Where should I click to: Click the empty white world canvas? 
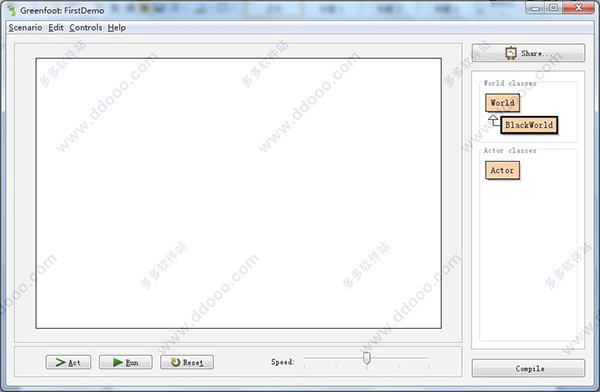coord(238,193)
